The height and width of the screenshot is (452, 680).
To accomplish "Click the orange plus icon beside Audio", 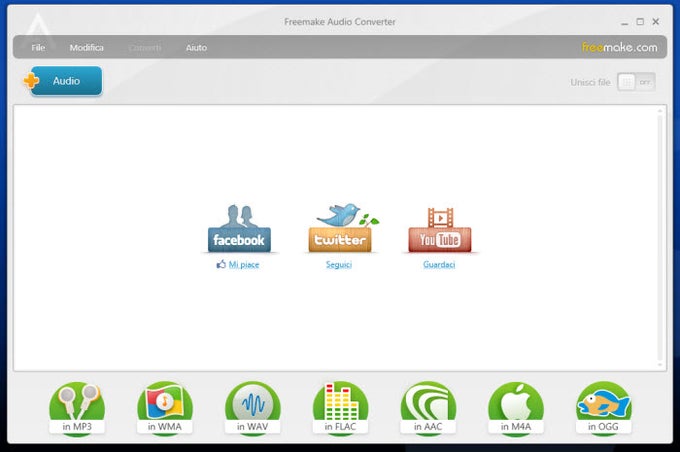I will (31, 81).
